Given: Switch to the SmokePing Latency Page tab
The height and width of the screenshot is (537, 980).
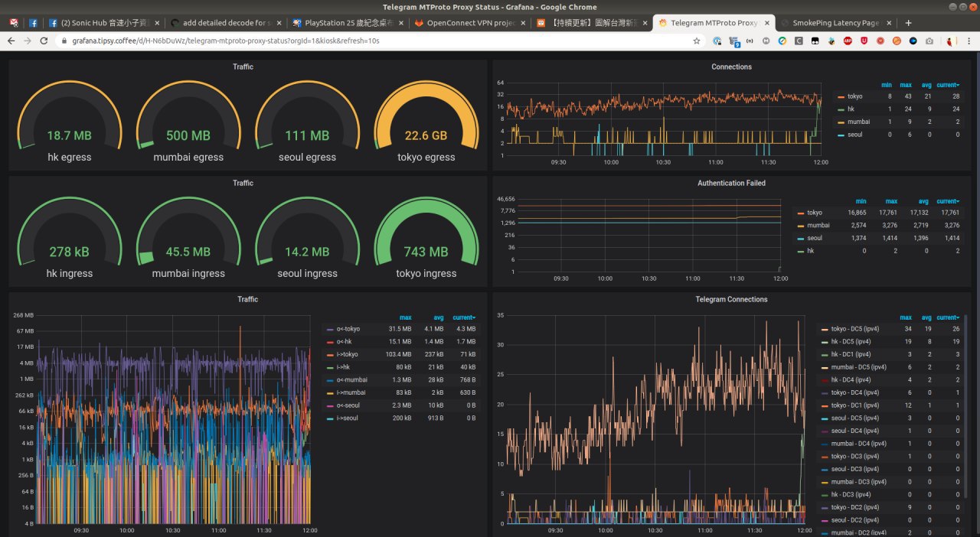Looking at the screenshot, I should pyautogui.click(x=835, y=23).
